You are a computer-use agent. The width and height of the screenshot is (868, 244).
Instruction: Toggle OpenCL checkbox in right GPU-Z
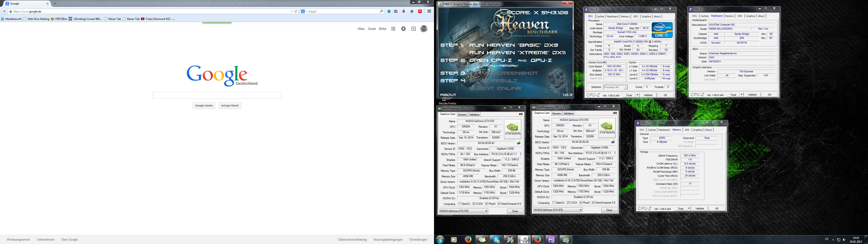tap(554, 203)
